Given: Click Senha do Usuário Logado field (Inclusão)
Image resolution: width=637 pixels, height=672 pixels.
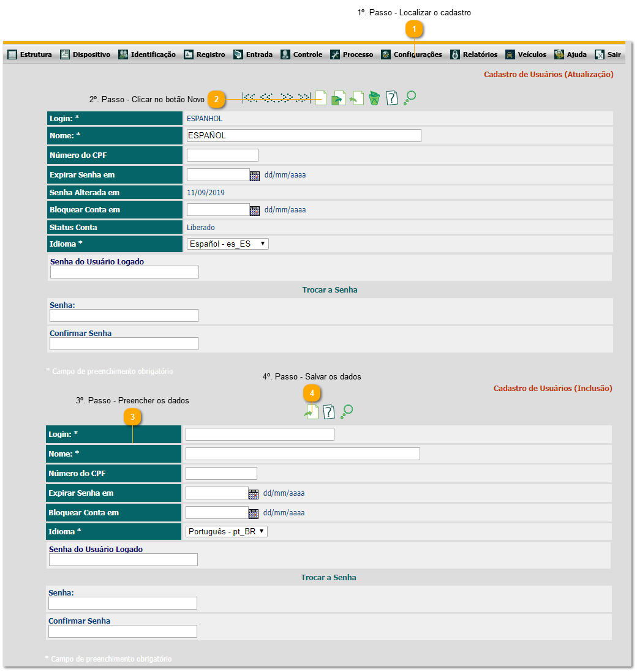Looking at the screenshot, I should click(x=123, y=560).
